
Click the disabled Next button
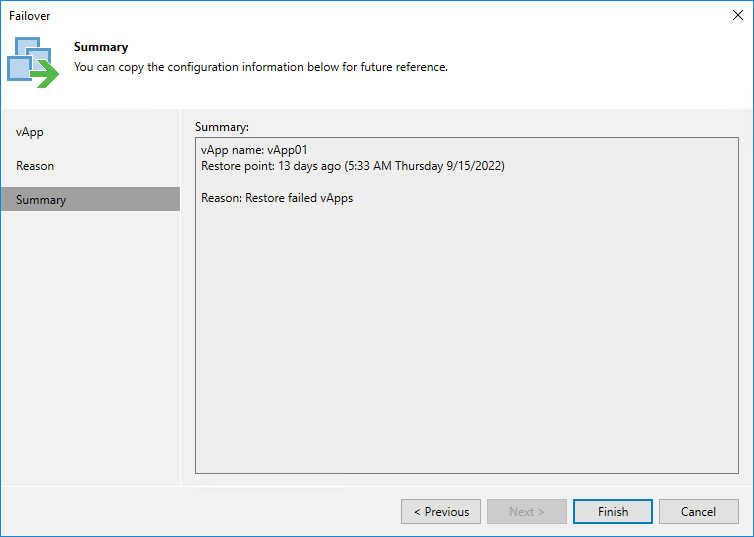[x=527, y=512]
